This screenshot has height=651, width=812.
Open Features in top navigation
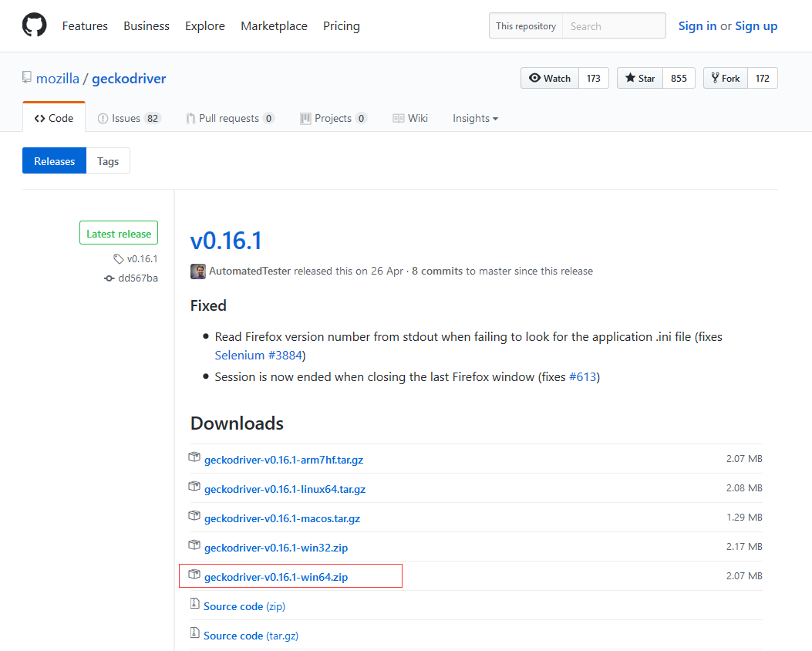(85, 26)
